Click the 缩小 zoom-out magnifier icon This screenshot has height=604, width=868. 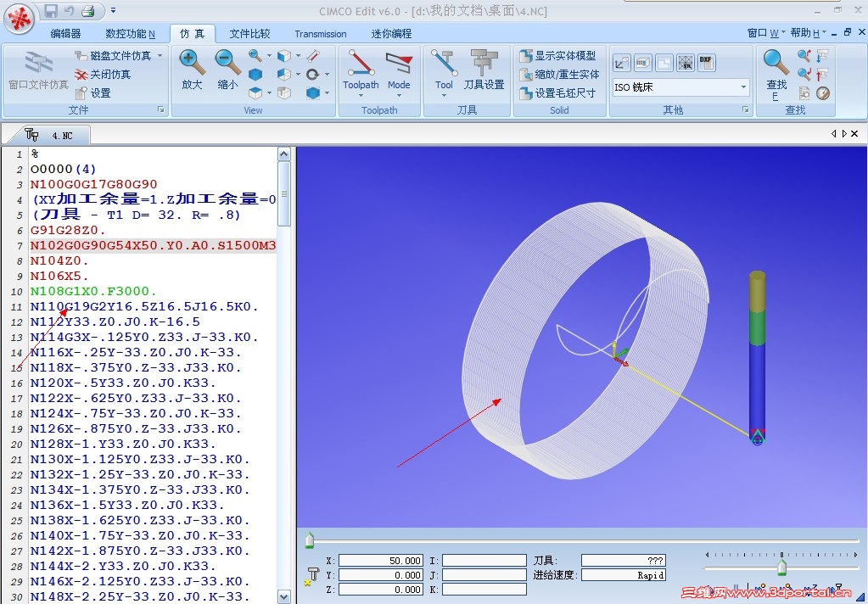[x=227, y=63]
